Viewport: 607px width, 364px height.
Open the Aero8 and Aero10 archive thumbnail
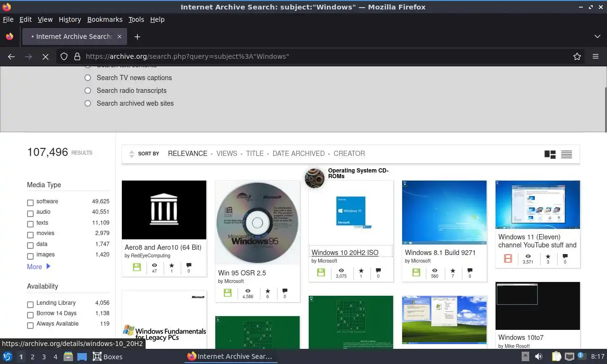pyautogui.click(x=164, y=210)
